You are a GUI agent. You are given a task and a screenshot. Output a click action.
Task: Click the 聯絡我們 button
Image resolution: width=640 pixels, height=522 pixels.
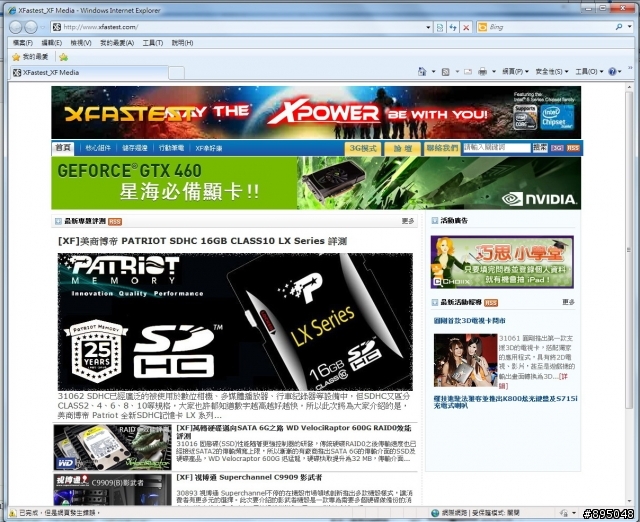pyautogui.click(x=442, y=148)
